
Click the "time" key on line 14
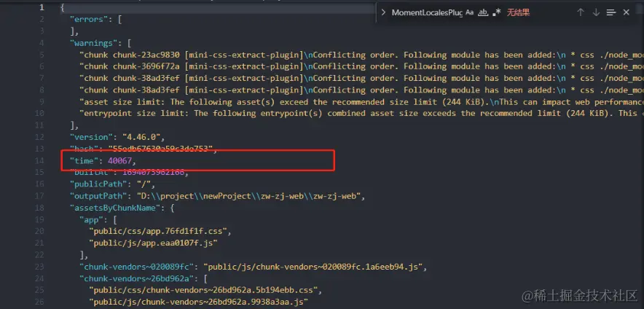pos(83,160)
